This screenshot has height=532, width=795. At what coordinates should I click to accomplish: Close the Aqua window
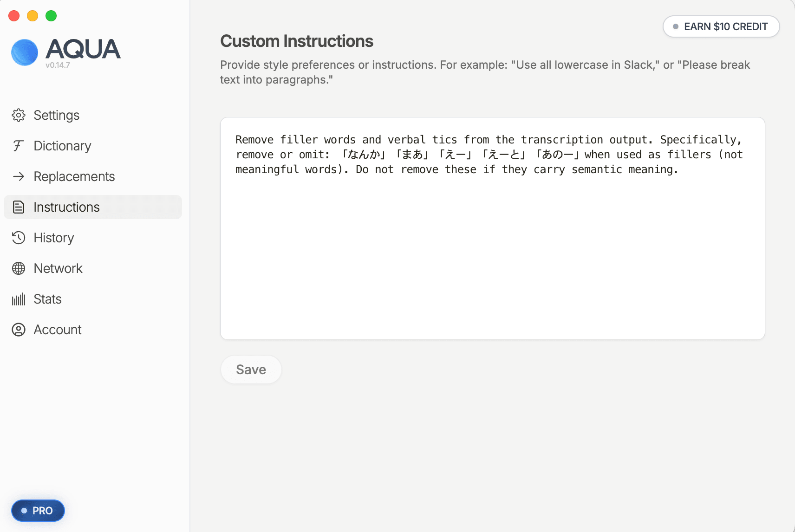(14, 16)
